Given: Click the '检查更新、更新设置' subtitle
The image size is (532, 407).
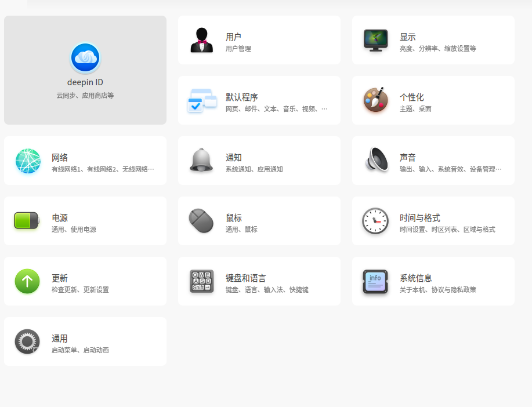Looking at the screenshot, I should [80, 290].
